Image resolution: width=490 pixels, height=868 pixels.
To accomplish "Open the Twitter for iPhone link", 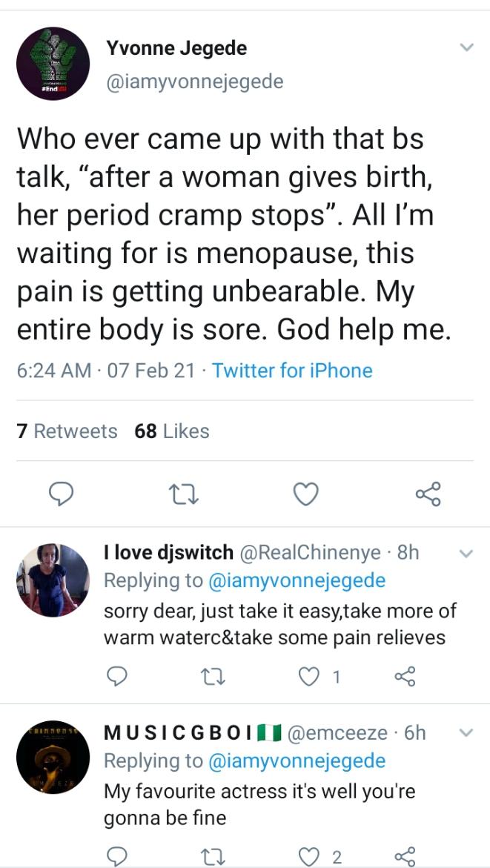I will tap(292, 370).
